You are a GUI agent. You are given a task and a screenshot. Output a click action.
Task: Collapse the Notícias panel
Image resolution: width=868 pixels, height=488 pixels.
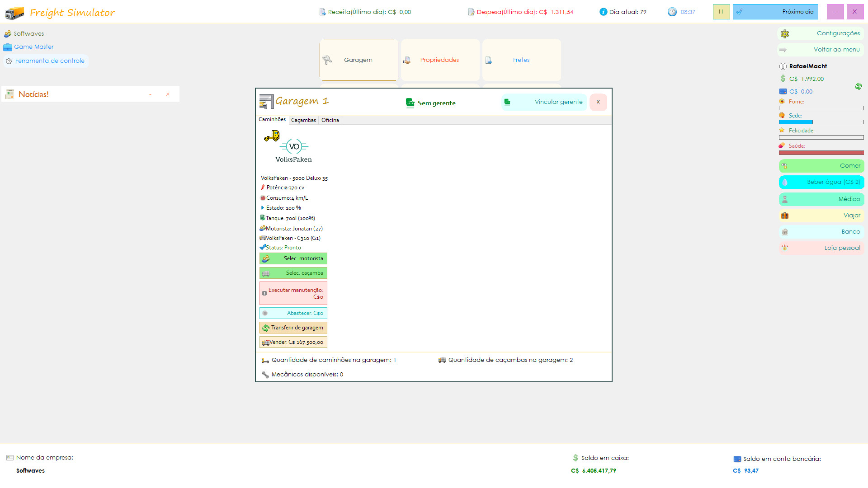(x=151, y=94)
